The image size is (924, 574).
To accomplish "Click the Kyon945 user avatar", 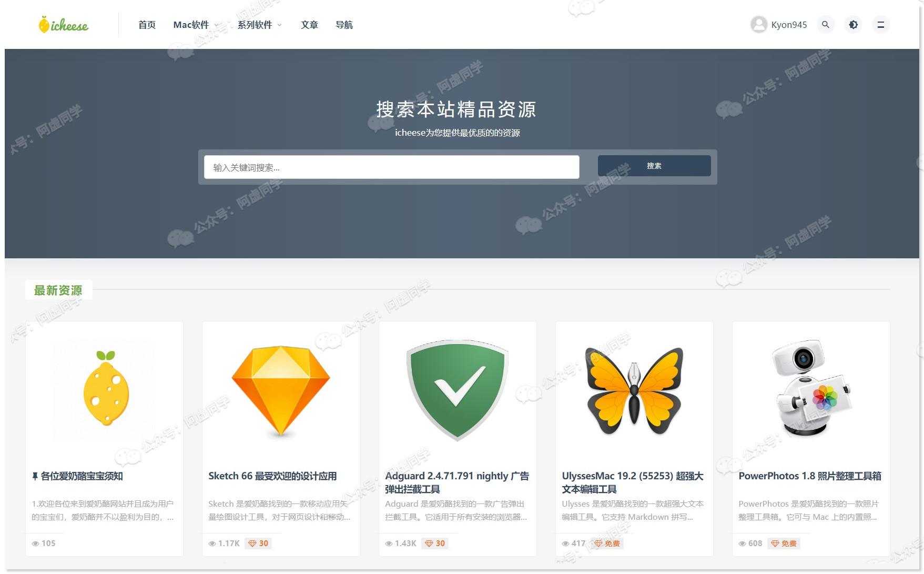I will click(x=759, y=24).
